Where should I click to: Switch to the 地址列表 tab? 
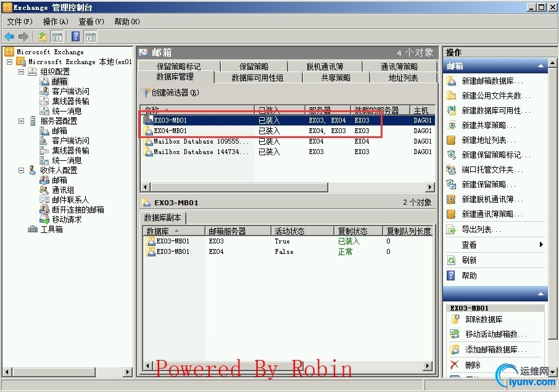pyautogui.click(x=403, y=78)
